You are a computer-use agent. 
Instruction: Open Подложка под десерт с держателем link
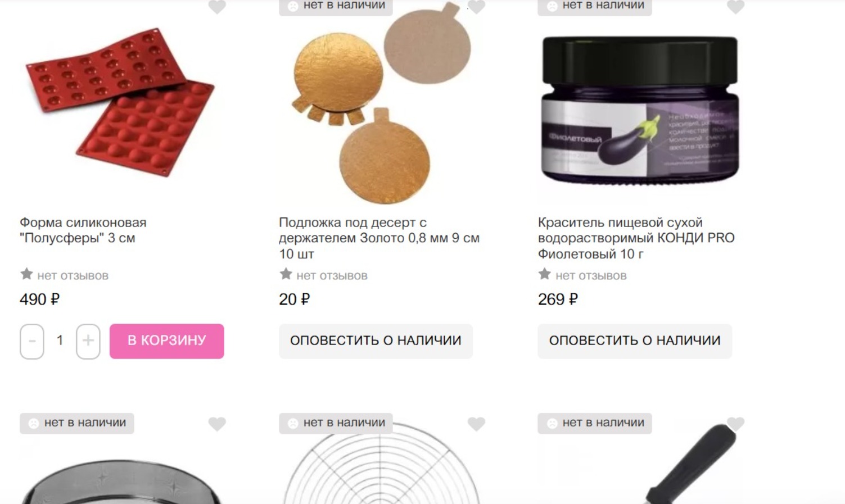379,238
